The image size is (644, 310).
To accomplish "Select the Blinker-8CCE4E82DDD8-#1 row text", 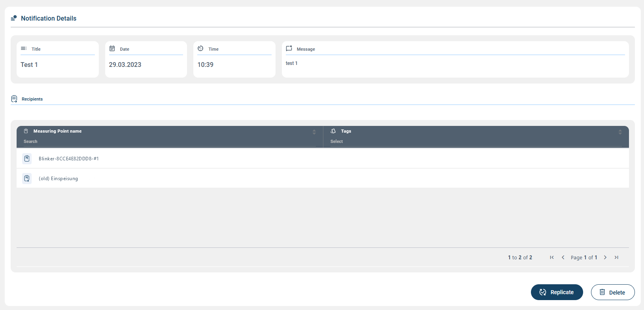I will pos(69,159).
